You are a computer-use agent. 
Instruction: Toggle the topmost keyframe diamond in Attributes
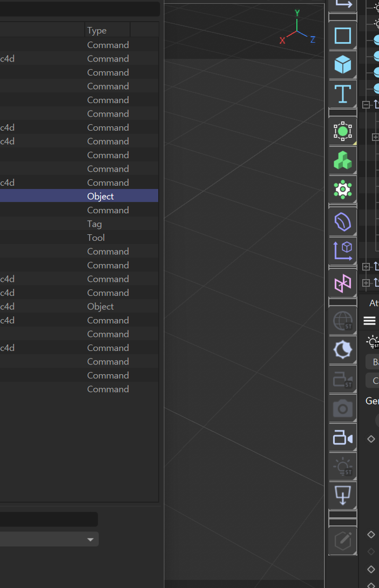pos(371,439)
